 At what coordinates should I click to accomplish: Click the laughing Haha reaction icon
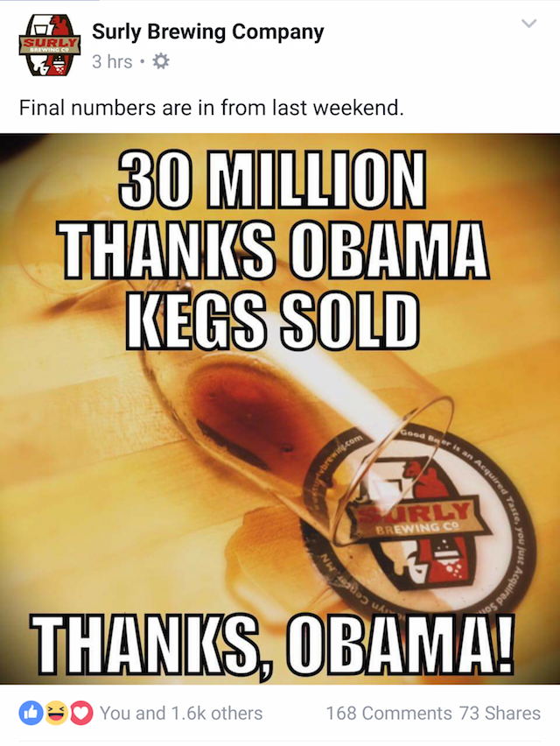click(56, 713)
